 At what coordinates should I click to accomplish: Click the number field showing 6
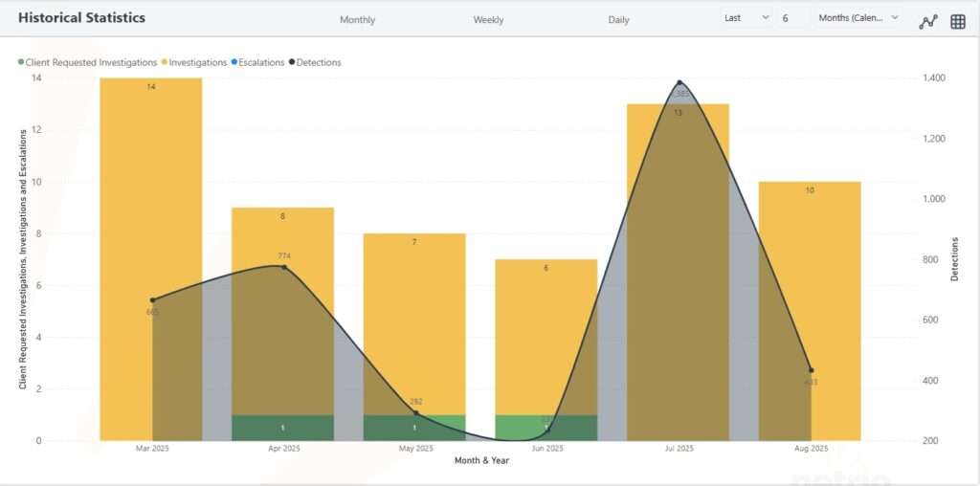click(x=793, y=17)
